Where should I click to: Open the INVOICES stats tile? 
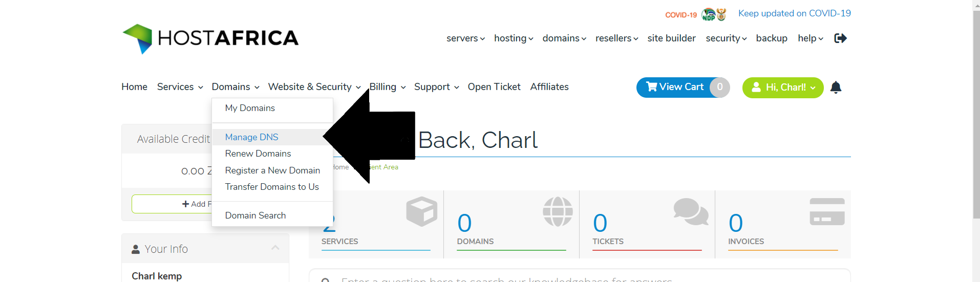click(783, 224)
